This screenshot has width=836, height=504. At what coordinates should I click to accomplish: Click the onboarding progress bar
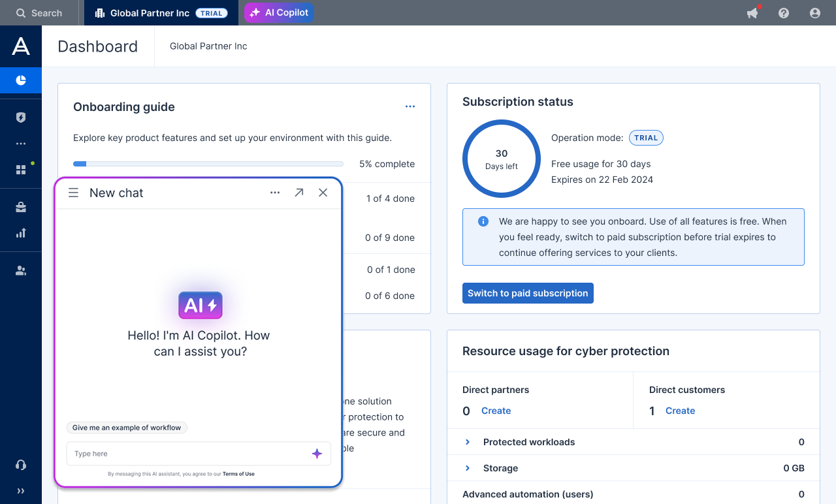(208, 164)
